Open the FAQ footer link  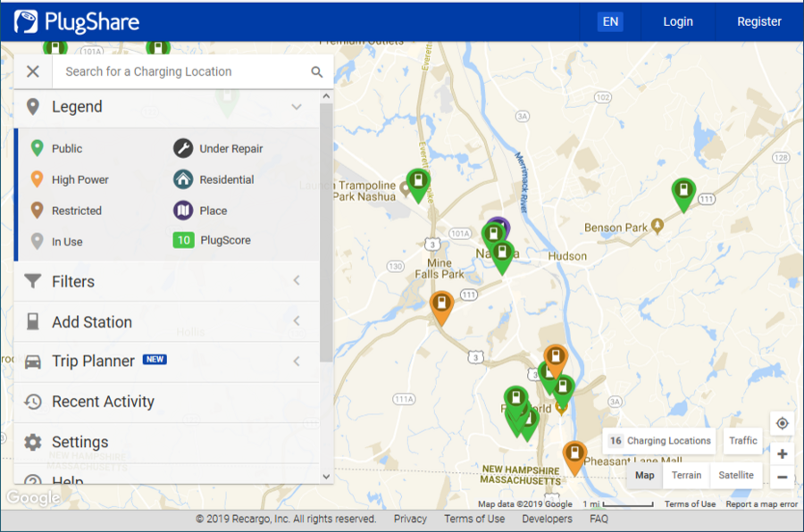(x=599, y=520)
